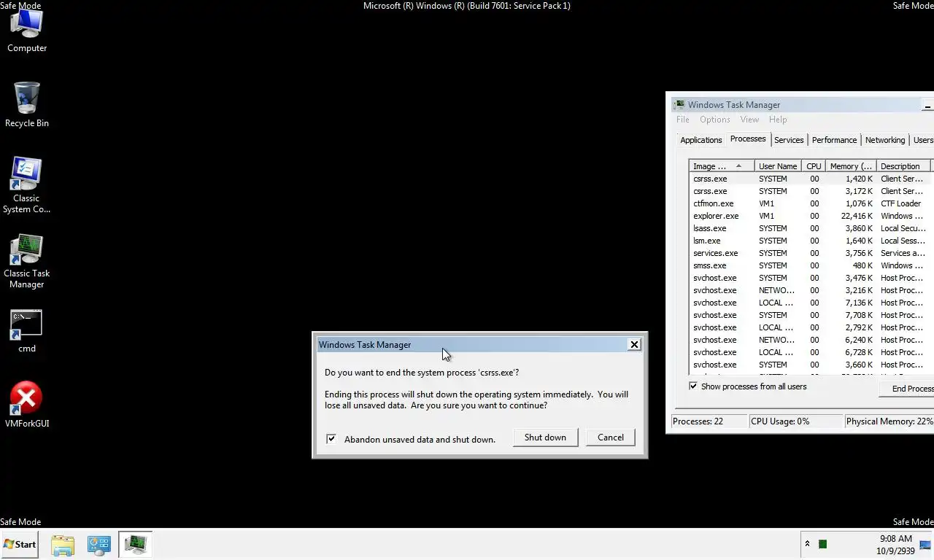The height and width of the screenshot is (560, 934).
Task: Sort by Image Name column header
Action: click(722, 166)
